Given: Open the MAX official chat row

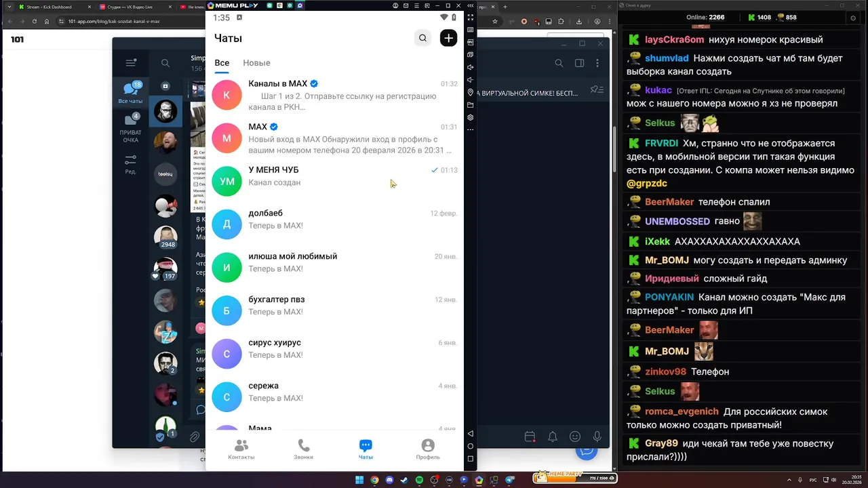Looking at the screenshot, I should (334, 138).
